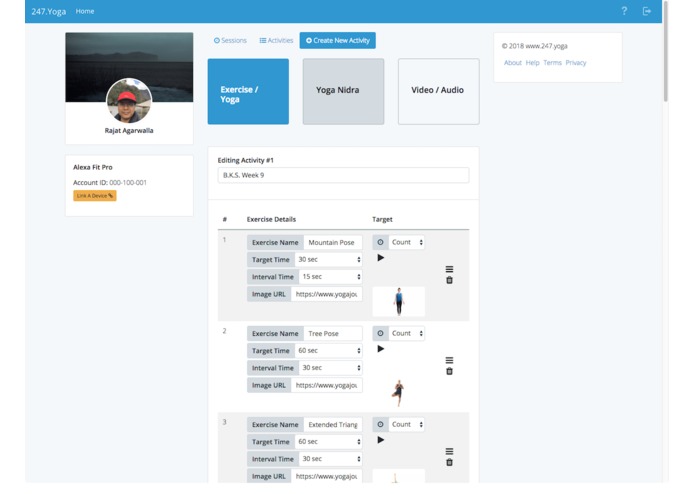This screenshot has width=695, height=494.
Task: Play the Mountain Pose exercise
Action: 380,258
